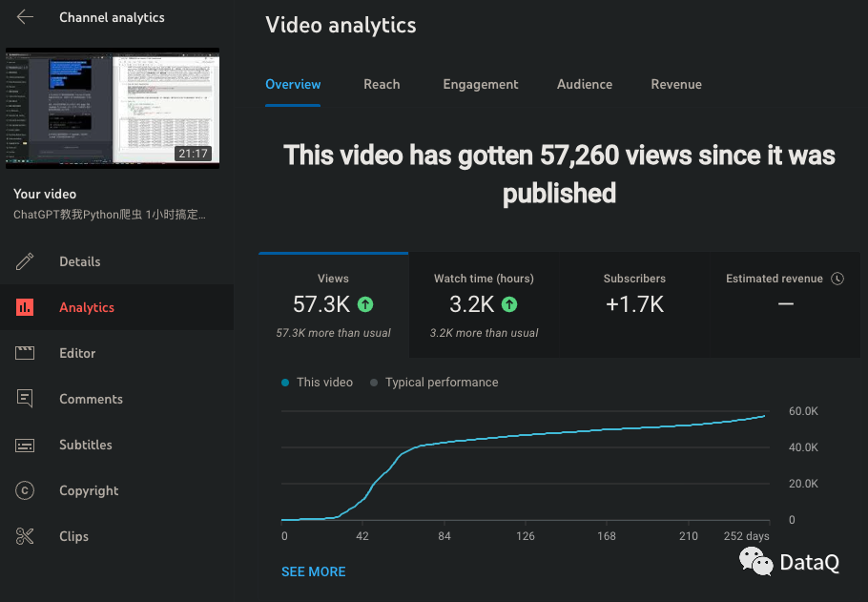Click the Copyright circle-C icon
This screenshot has height=602, width=868.
25,490
